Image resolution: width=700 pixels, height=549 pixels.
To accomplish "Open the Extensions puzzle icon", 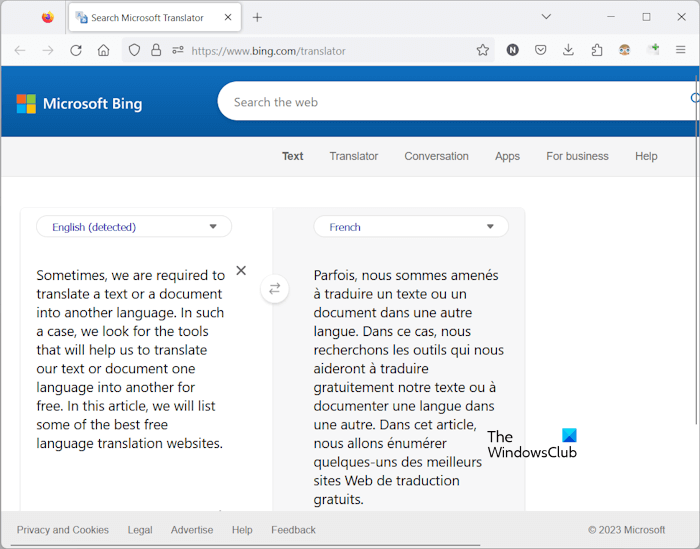I will 597,50.
